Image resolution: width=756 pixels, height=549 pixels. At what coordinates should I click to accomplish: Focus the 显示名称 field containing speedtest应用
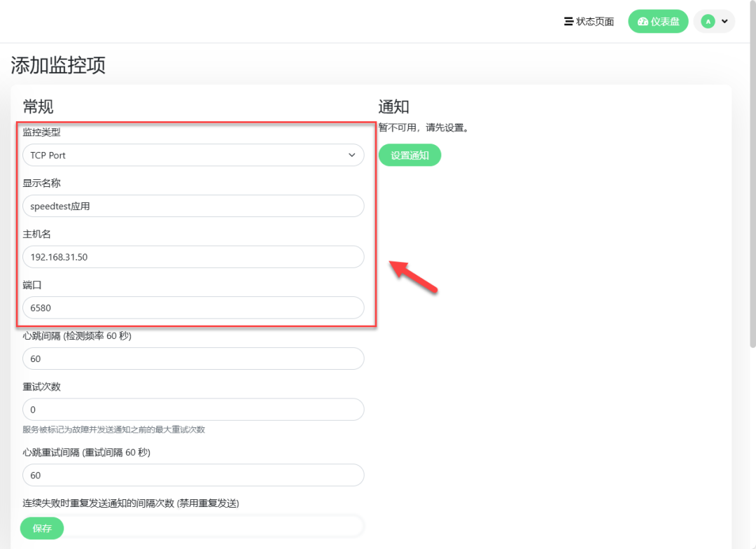tap(193, 207)
